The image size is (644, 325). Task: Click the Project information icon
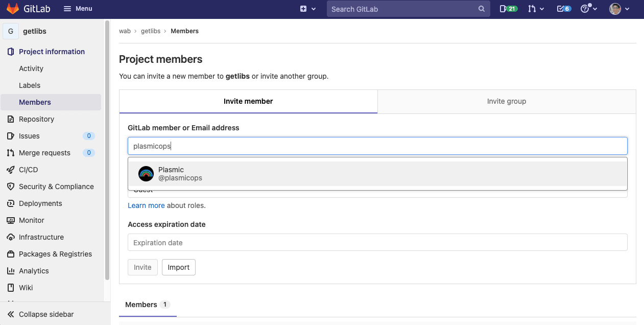11,52
